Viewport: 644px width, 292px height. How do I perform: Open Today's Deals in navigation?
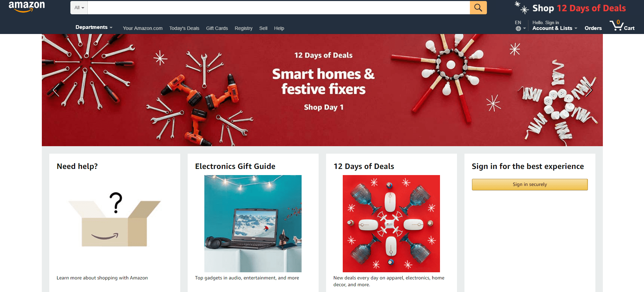click(x=184, y=28)
